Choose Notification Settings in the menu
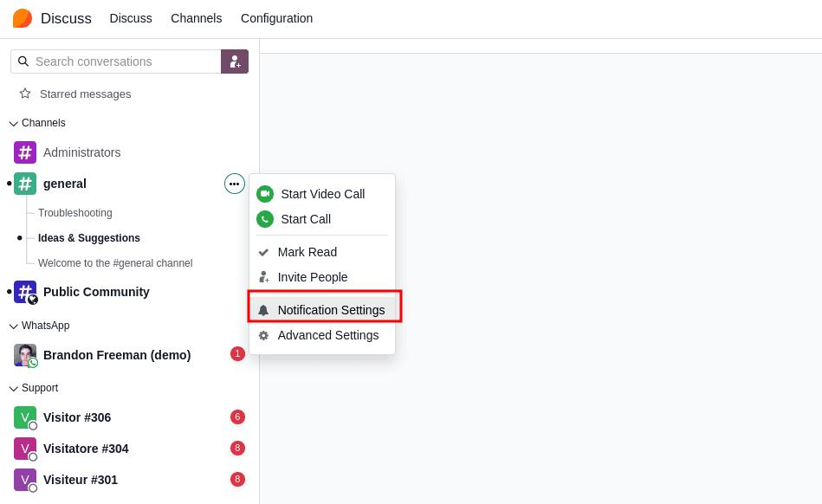 330,310
